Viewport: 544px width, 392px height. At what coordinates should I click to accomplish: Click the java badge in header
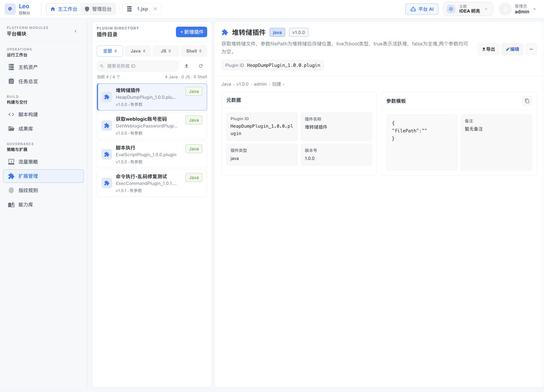pyautogui.click(x=277, y=32)
